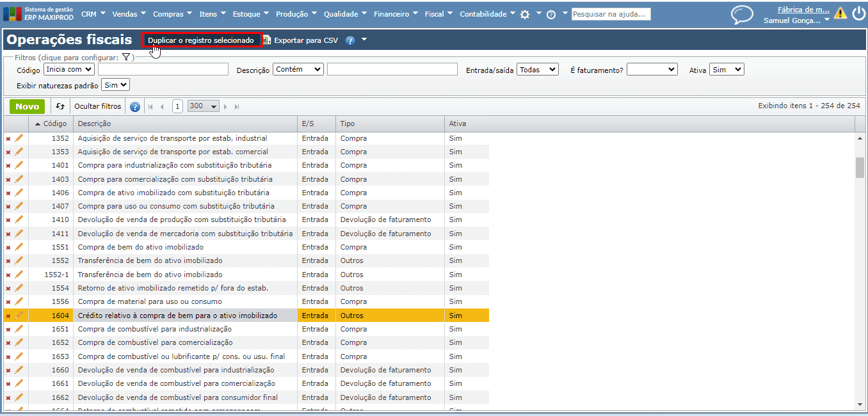Open the Exibir naturezas padrão dropdown
The height and width of the screenshot is (416, 868).
click(x=115, y=84)
